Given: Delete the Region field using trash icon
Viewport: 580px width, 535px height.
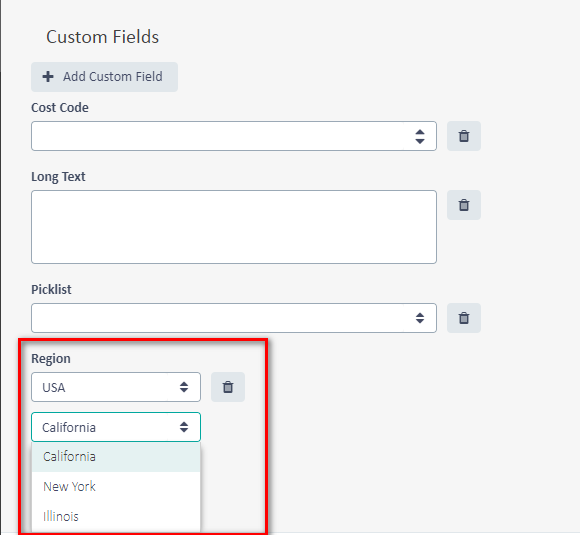Looking at the screenshot, I should tap(228, 387).
